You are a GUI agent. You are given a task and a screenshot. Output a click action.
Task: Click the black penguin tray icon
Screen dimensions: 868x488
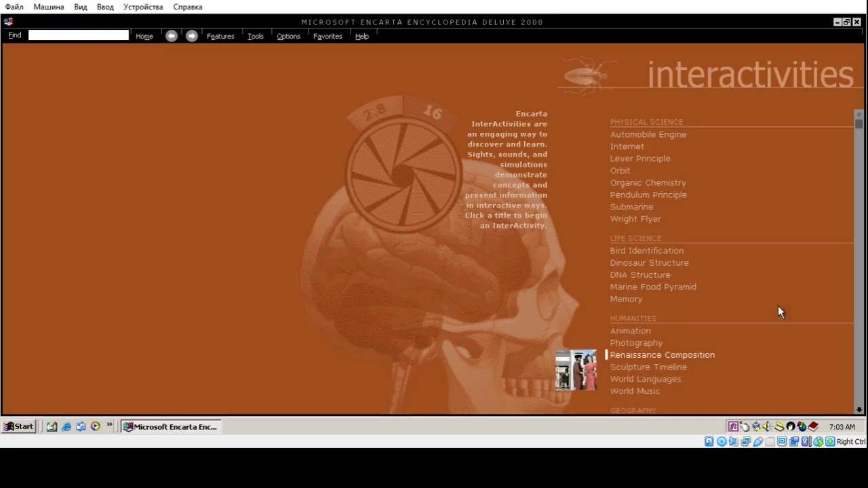(791, 426)
